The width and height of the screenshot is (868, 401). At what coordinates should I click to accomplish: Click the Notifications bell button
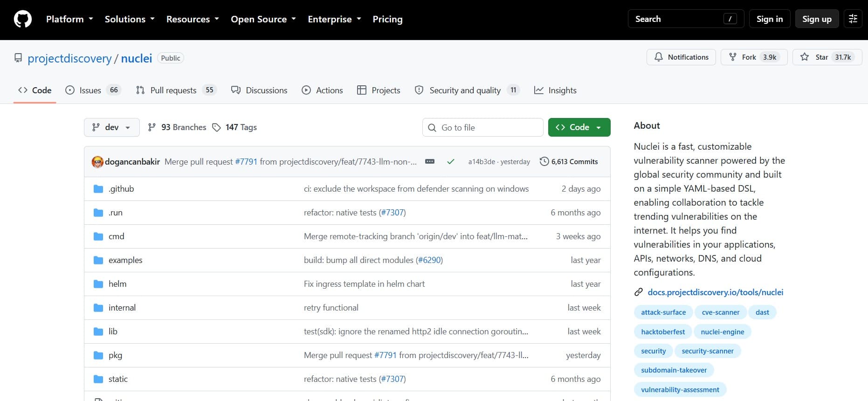[681, 57]
